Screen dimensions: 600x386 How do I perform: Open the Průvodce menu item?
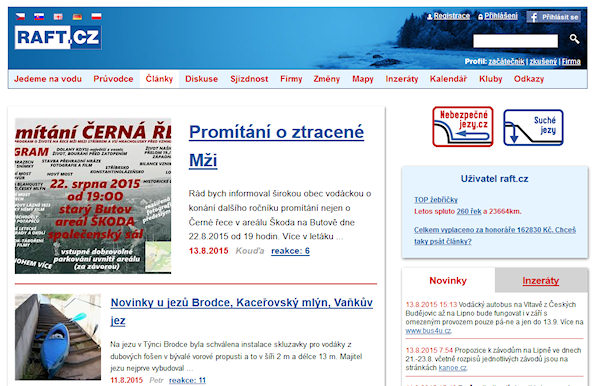click(113, 79)
